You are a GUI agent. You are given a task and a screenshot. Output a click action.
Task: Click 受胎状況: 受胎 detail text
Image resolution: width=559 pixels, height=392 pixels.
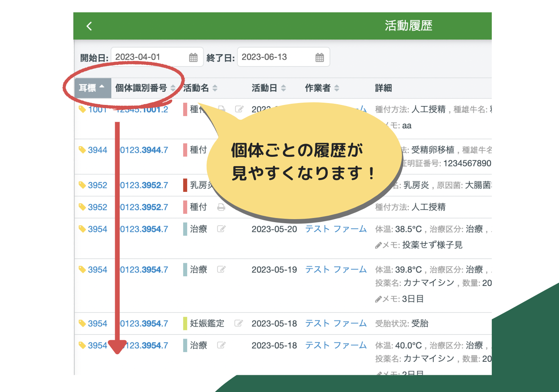(x=402, y=323)
